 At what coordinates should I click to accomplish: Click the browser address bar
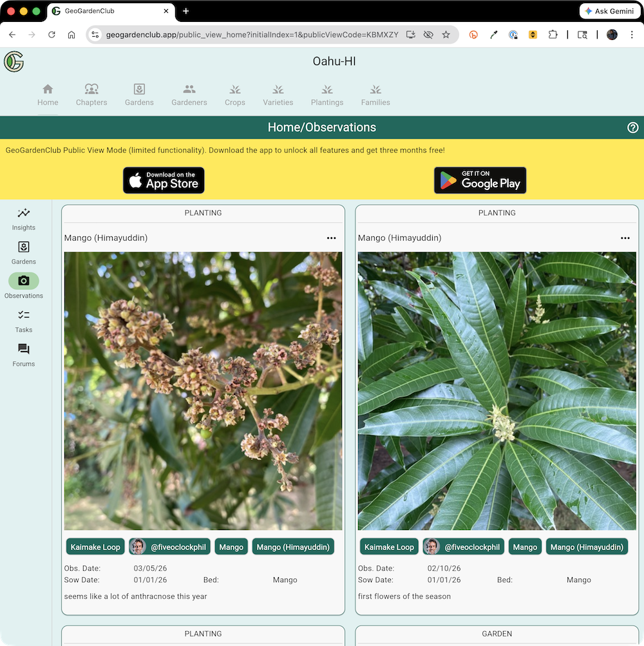[251, 35]
